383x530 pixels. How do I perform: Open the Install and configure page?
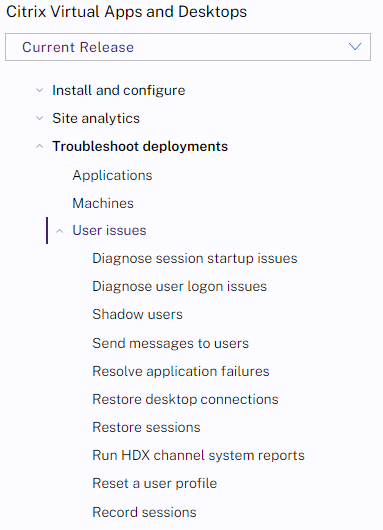(x=119, y=91)
